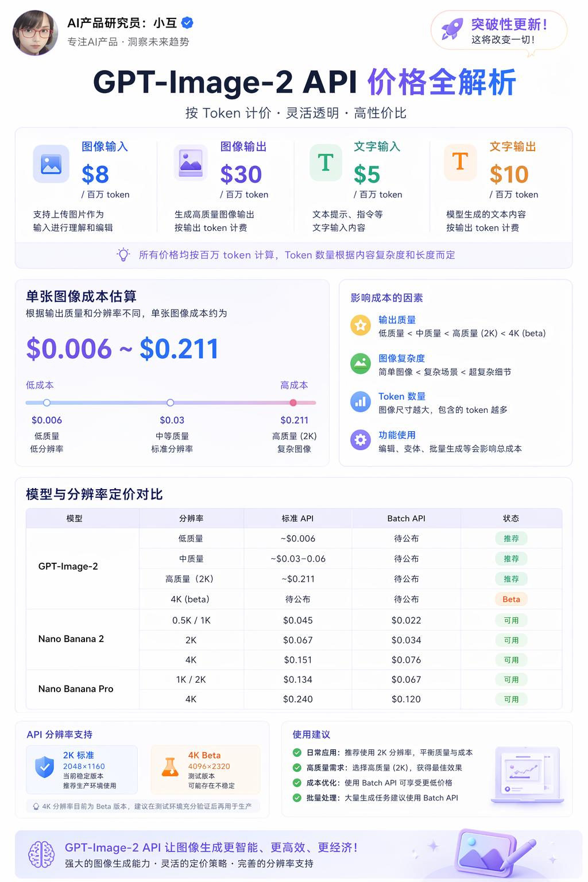Viewport: 588px width, 882px height.
Task: Click the green landscape icon beside 图像复杂度
Action: tap(361, 363)
